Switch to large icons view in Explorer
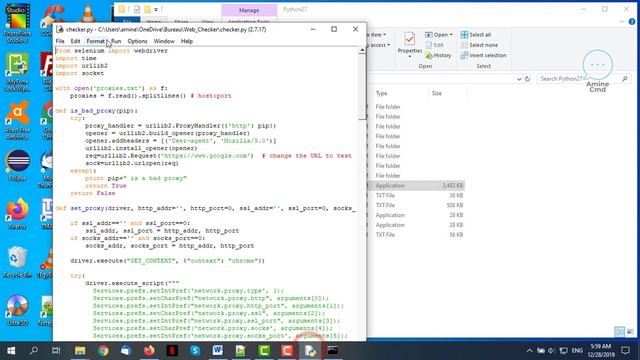The image size is (640, 360). [631, 332]
